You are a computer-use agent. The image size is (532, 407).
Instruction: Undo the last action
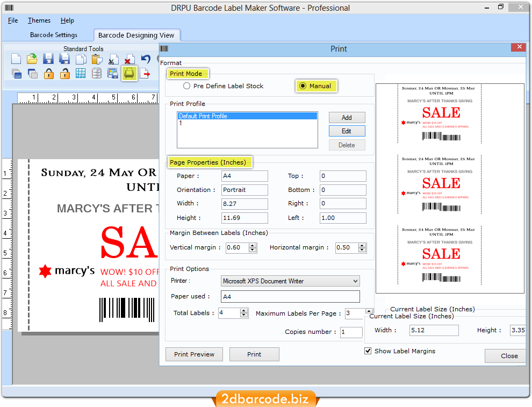pos(146,59)
